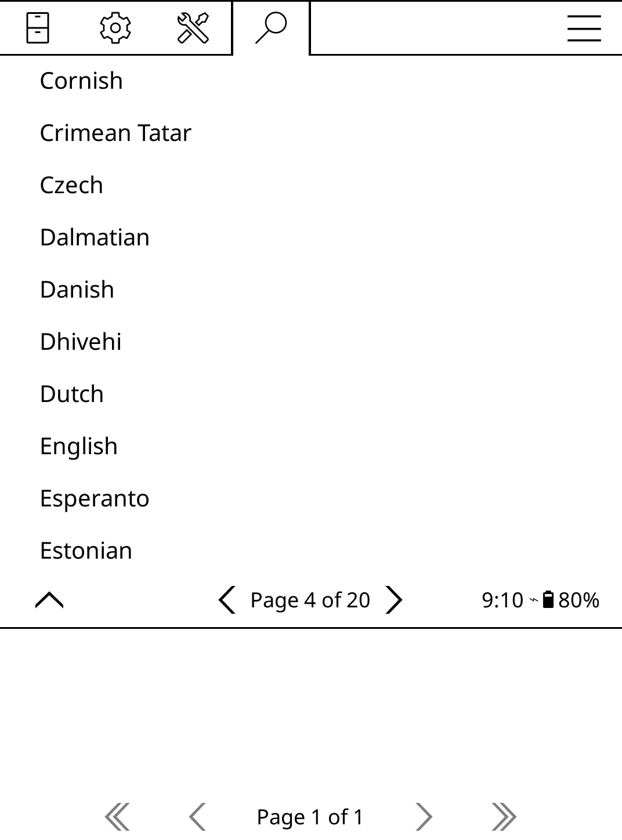Tap the "Page 1 of 1" label
The height and width of the screenshot is (840, 622).
(310, 817)
